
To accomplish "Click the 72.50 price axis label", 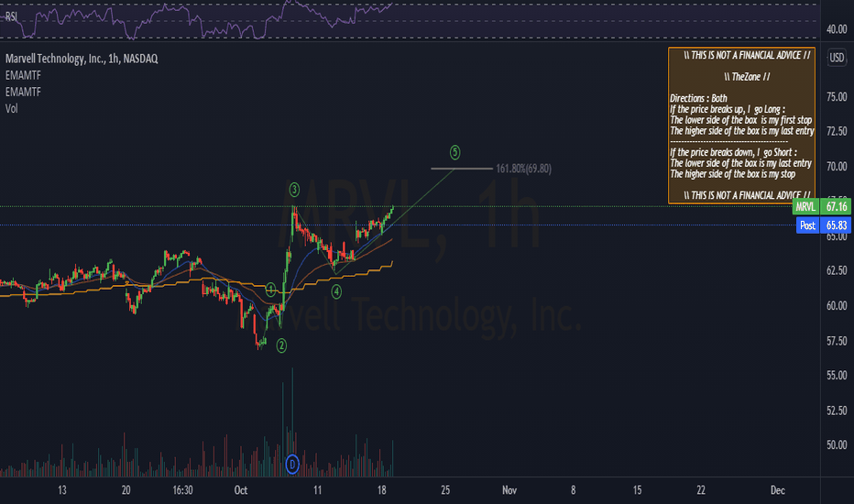I will (837, 131).
